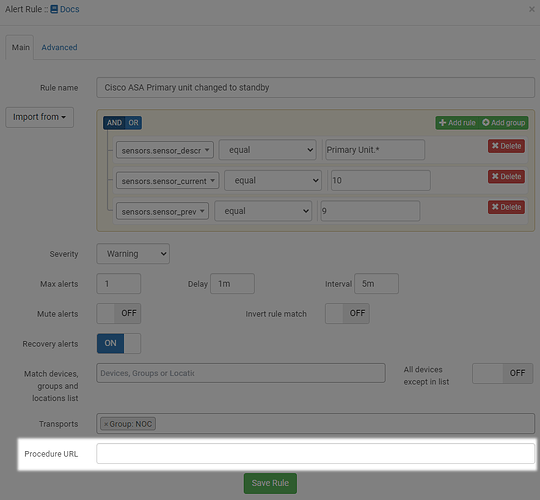
Task: Open the Docs book icon link
Action: click(x=65, y=9)
